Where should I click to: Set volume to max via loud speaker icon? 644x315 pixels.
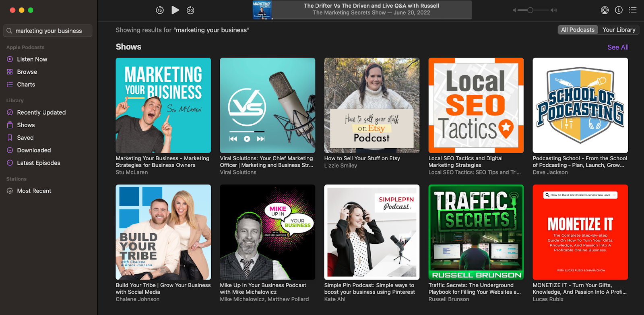[x=554, y=10]
